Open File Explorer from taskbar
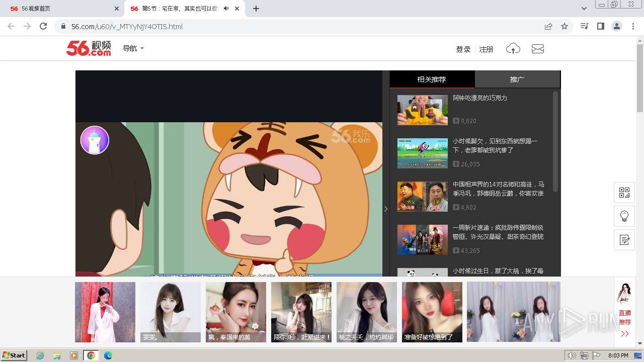644x362 pixels. click(57, 355)
